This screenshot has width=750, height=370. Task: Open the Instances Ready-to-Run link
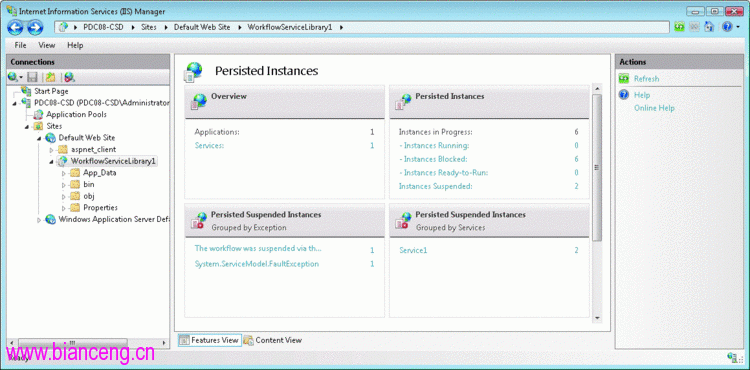point(443,173)
